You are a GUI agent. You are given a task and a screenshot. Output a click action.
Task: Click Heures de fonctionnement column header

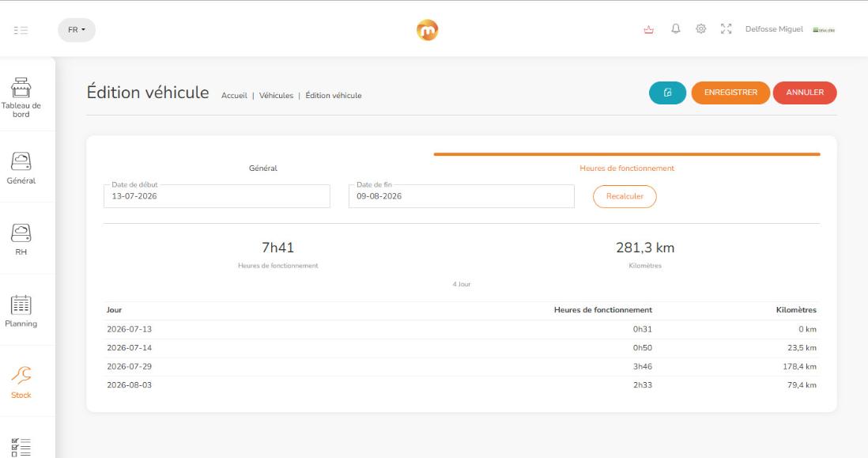[x=603, y=309]
